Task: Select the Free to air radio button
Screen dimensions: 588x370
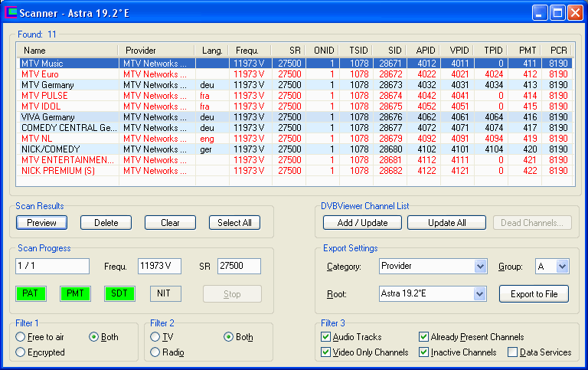Action: tap(21, 337)
